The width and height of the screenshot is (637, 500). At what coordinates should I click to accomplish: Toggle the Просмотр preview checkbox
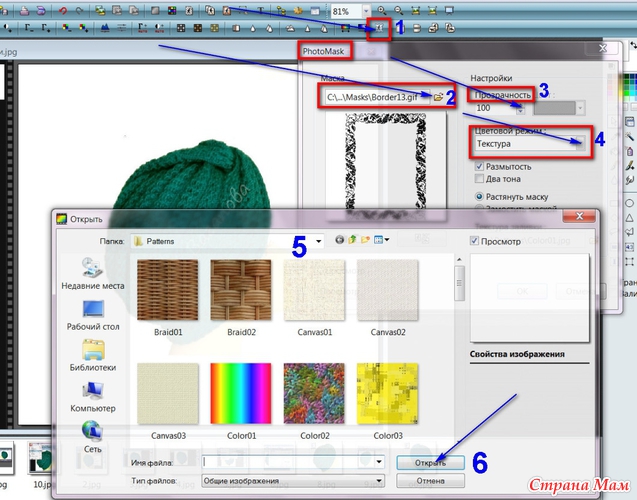(474, 241)
